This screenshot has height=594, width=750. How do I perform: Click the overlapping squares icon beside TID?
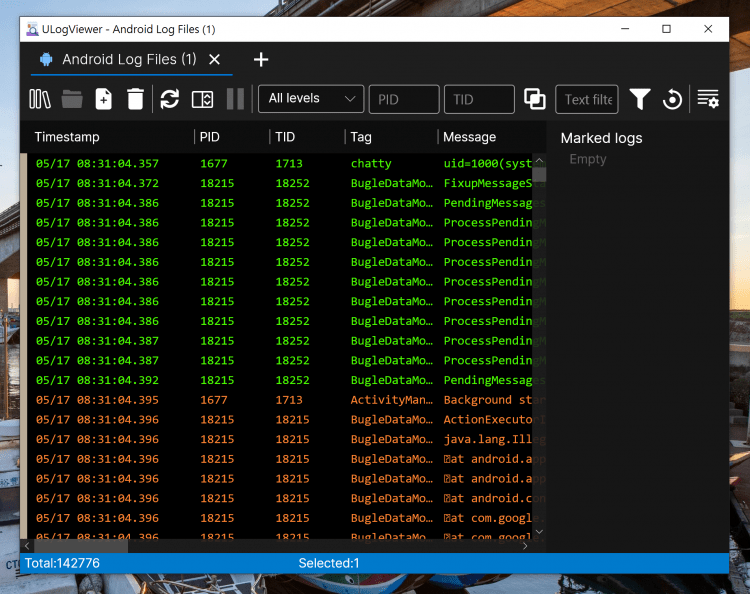point(535,98)
